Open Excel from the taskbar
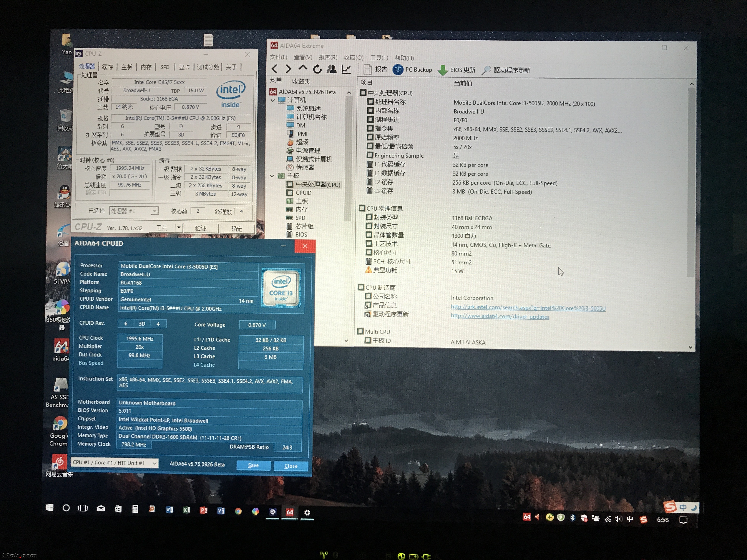Screen dimensions: 747x560 [x=187, y=510]
